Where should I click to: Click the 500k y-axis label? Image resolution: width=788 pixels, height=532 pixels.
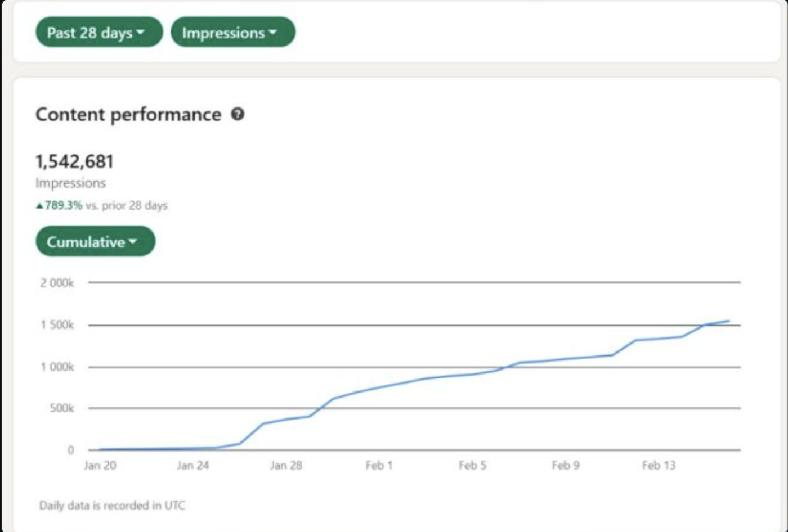(x=61, y=408)
